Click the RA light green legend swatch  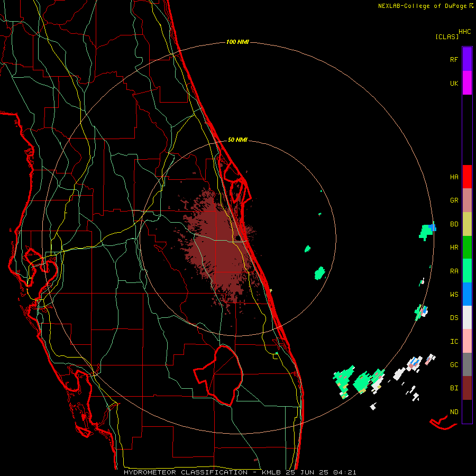point(467,271)
